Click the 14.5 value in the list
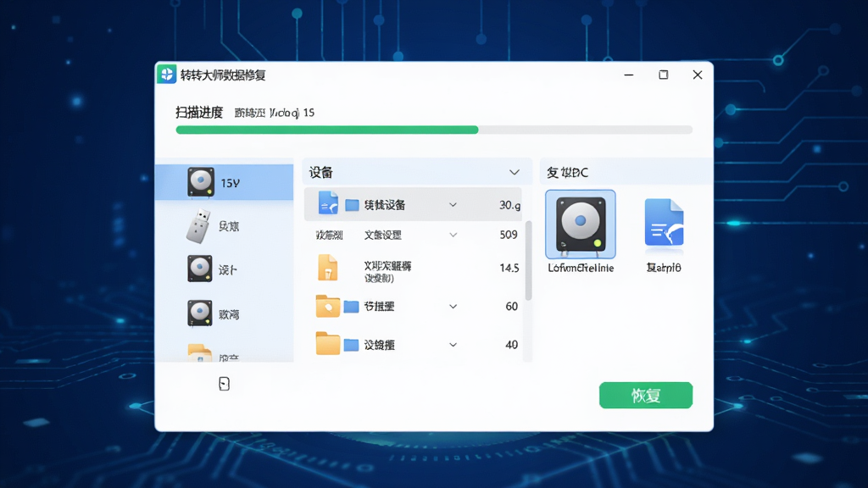The width and height of the screenshot is (868, 488). click(x=509, y=268)
